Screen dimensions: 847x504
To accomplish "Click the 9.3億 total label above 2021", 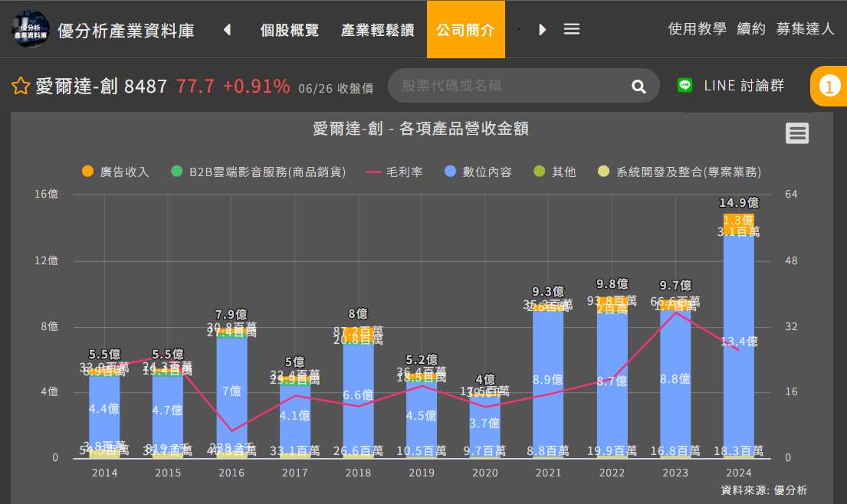I will [548, 291].
